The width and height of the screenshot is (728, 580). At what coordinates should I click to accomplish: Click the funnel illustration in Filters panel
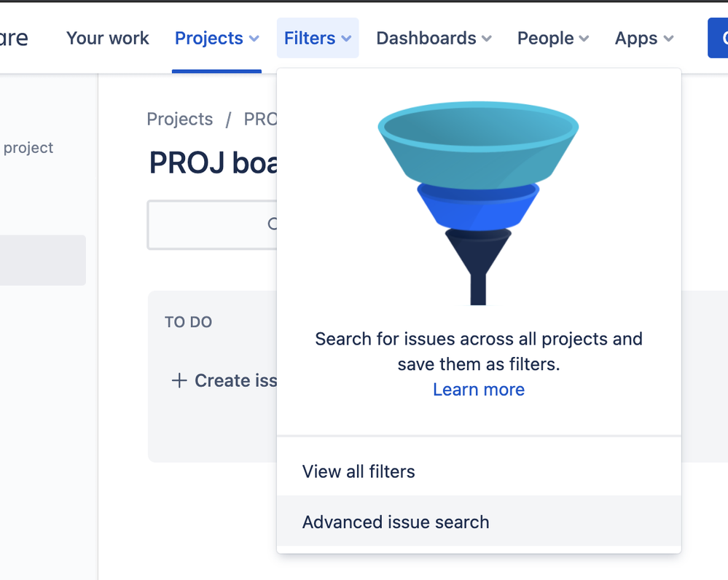pyautogui.click(x=478, y=203)
